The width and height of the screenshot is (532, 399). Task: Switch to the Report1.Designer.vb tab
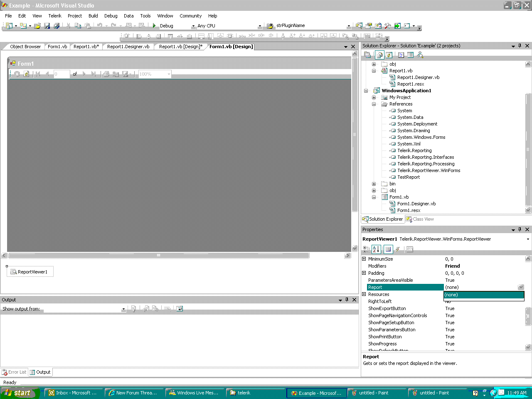[x=128, y=47]
